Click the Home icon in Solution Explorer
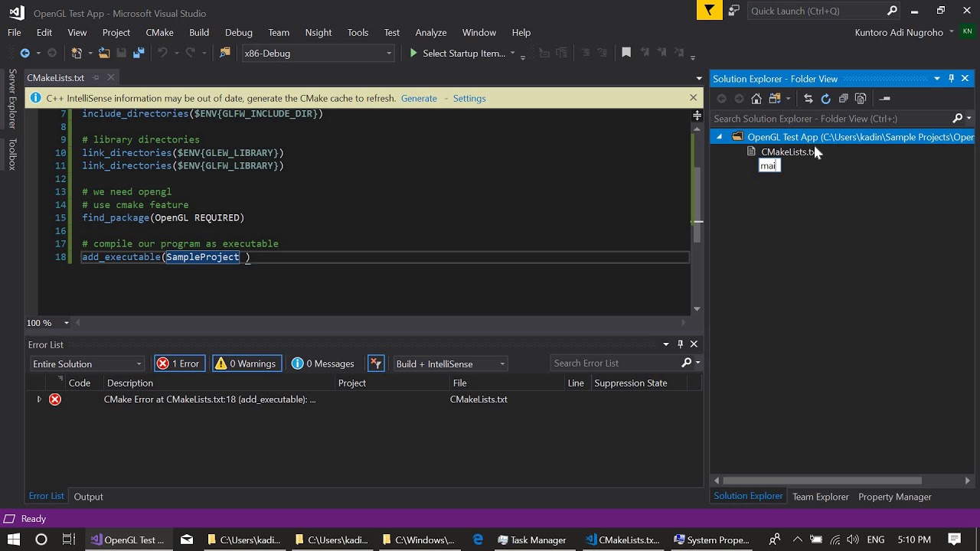Viewport: 980px width, 551px height. (756, 98)
